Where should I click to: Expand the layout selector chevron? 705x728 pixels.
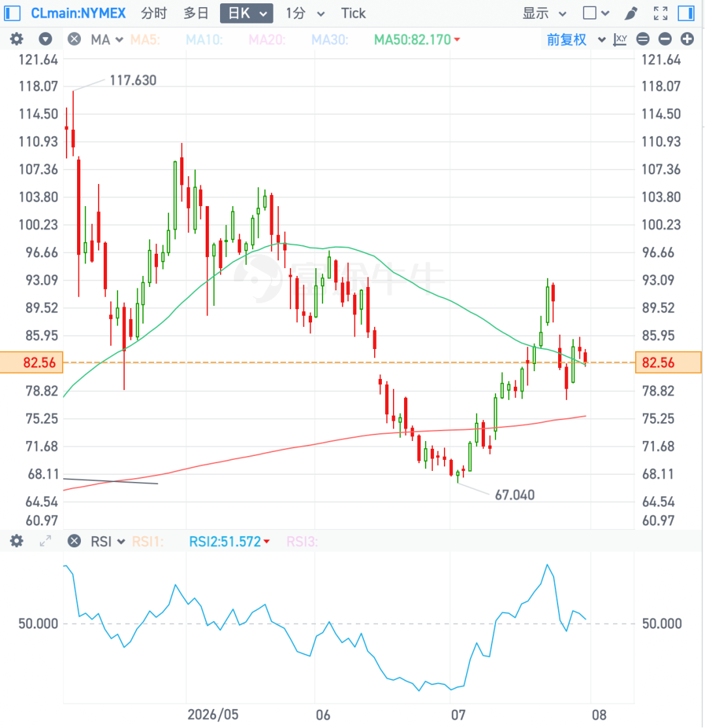605,14
